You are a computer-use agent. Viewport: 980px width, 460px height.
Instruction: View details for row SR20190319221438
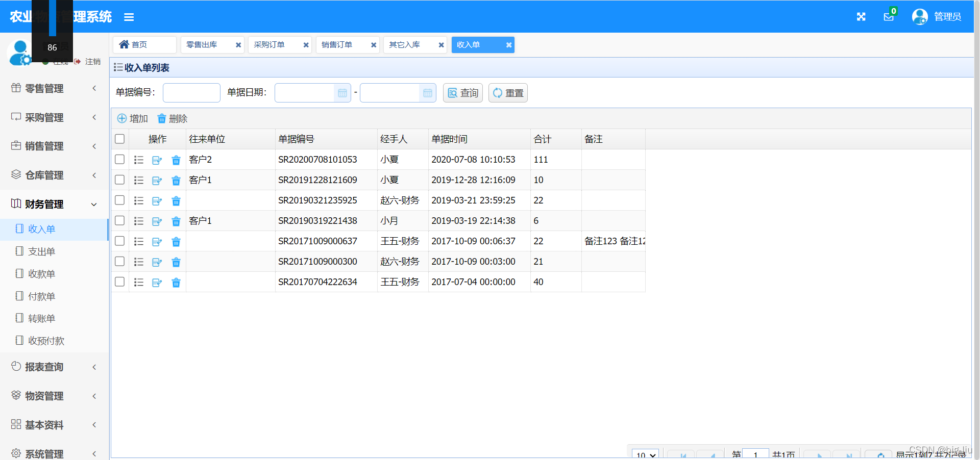[139, 221]
